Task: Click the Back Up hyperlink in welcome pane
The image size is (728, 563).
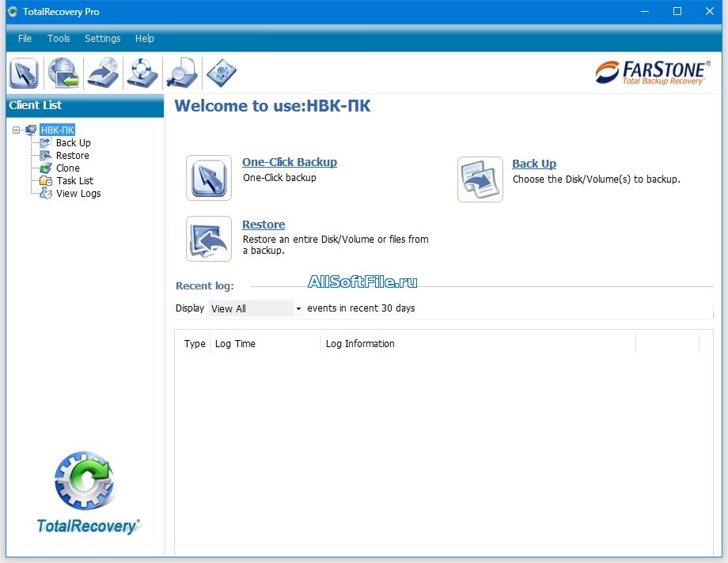Action: (534, 164)
